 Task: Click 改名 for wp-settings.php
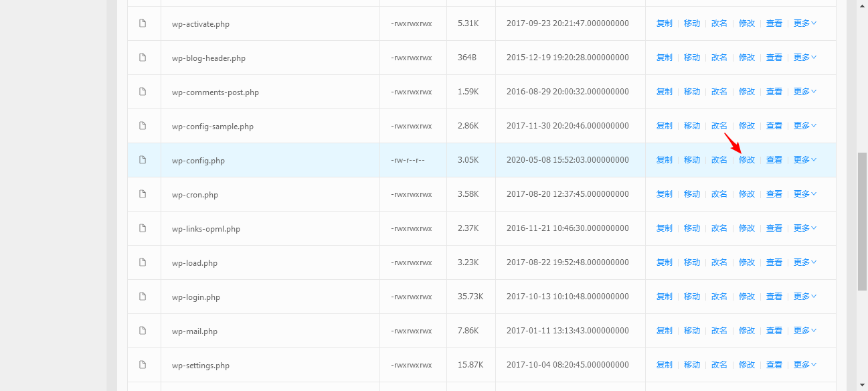click(x=719, y=365)
